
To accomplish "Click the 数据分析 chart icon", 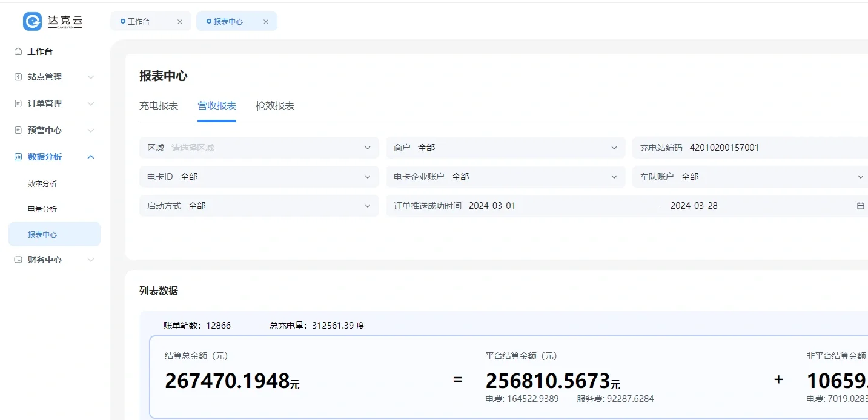I will [x=18, y=157].
